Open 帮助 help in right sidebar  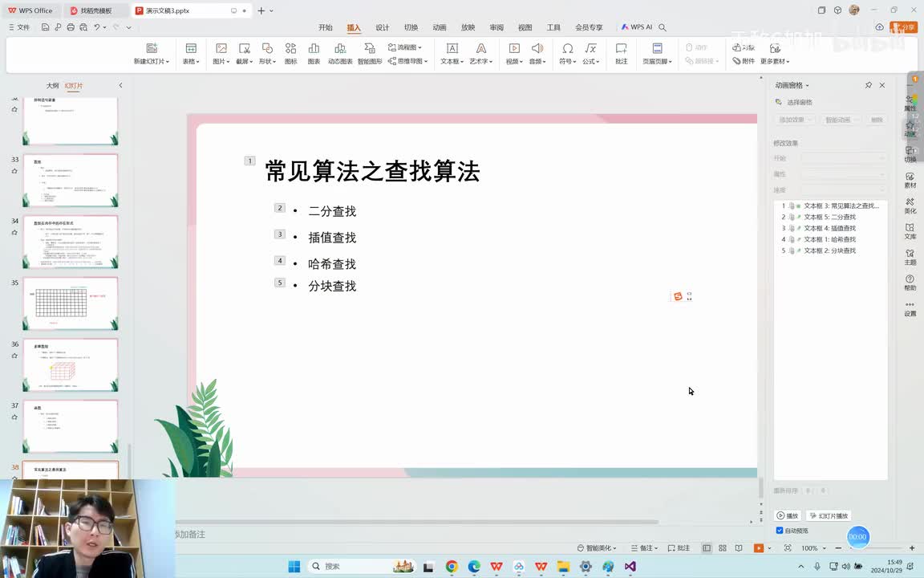coord(910,283)
